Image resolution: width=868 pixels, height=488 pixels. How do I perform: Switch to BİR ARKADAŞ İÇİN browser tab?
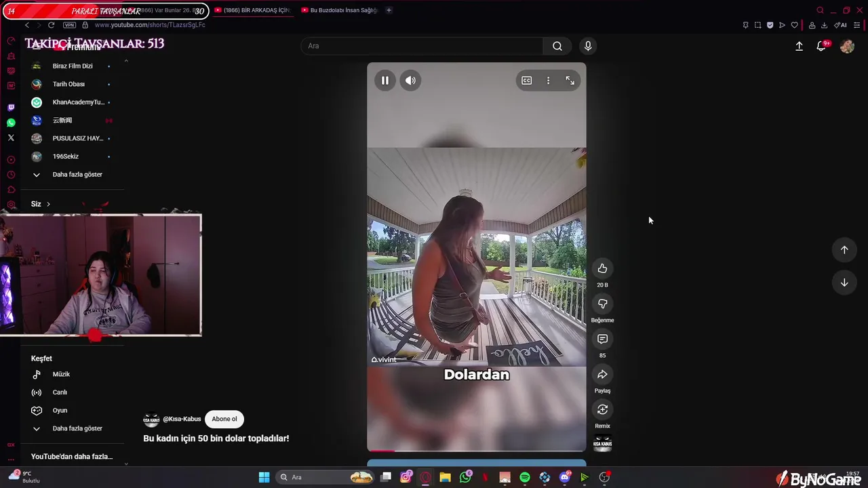(252, 10)
